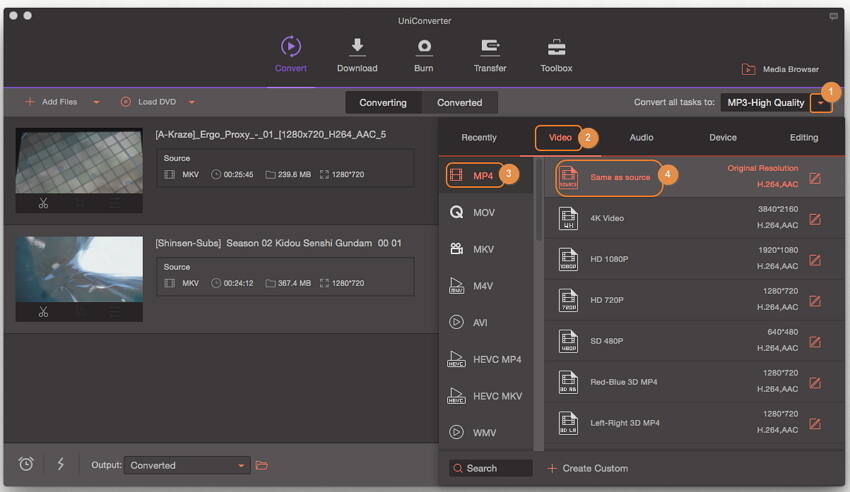Open the Video format tab
Image resolution: width=850 pixels, height=492 pixels.
[560, 138]
